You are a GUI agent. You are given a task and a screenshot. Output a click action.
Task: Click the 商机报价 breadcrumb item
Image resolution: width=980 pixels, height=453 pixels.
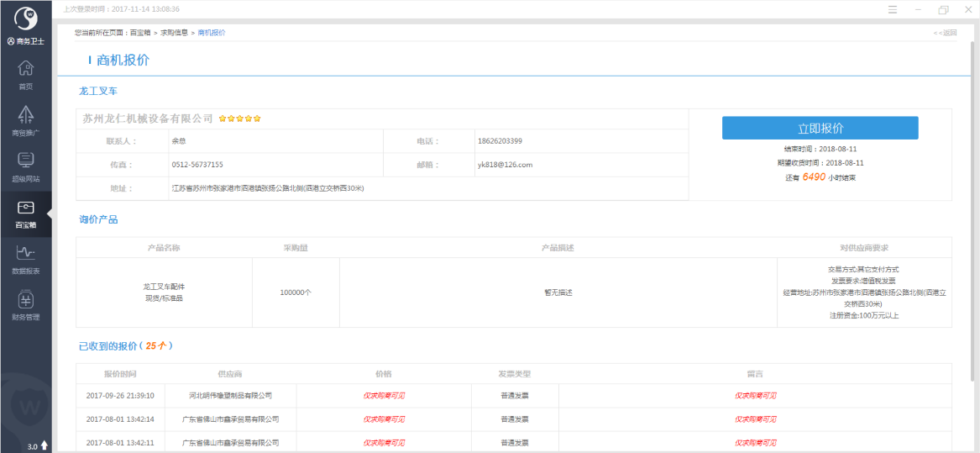tap(212, 33)
